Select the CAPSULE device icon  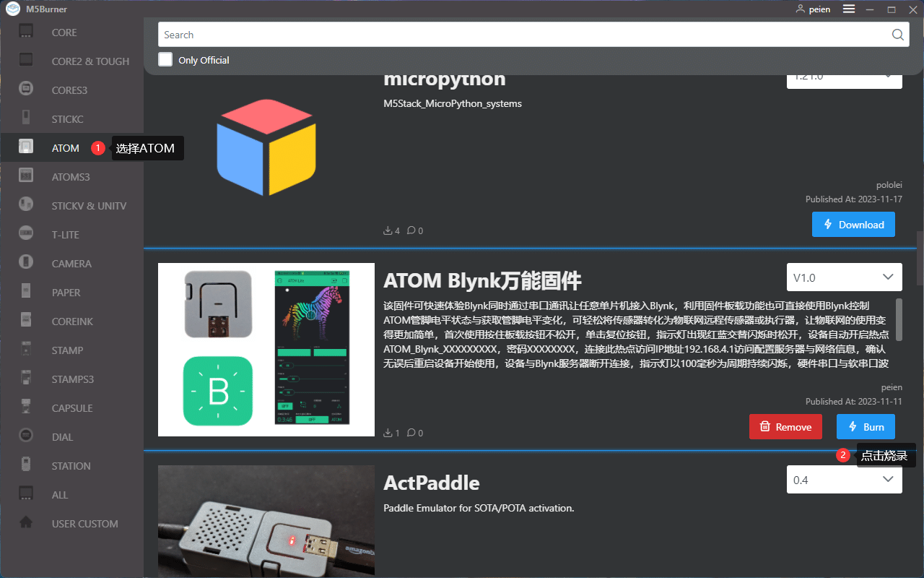tap(25, 407)
